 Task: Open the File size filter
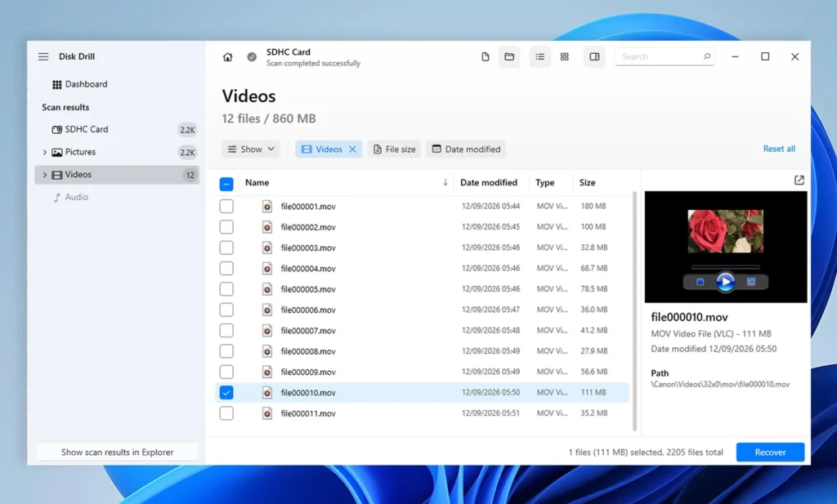point(395,149)
